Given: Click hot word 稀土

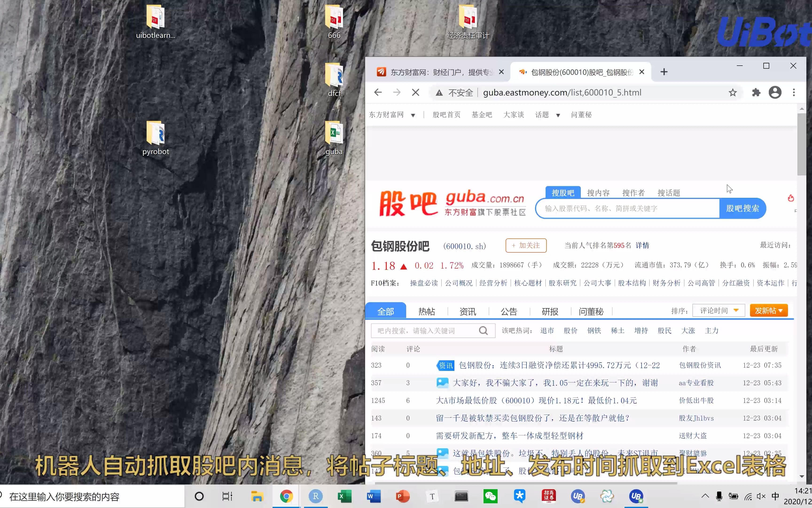Looking at the screenshot, I should tap(617, 331).
